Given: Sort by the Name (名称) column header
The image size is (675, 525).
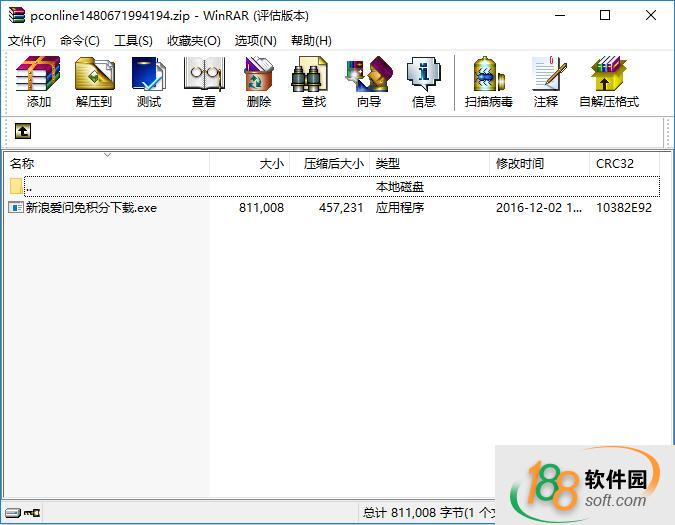Looking at the screenshot, I should pos(22,164).
